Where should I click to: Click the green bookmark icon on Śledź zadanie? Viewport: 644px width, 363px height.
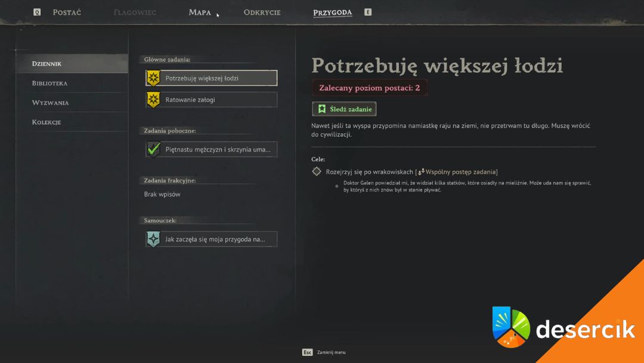tap(322, 109)
